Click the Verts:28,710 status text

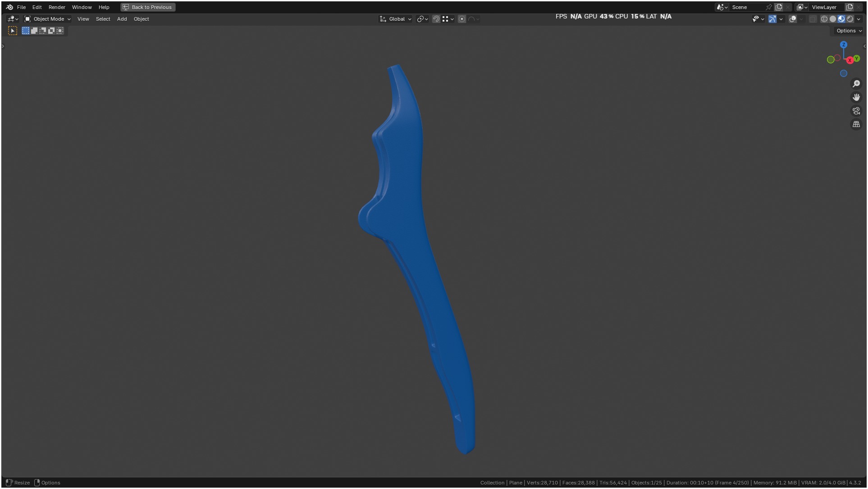click(542, 483)
